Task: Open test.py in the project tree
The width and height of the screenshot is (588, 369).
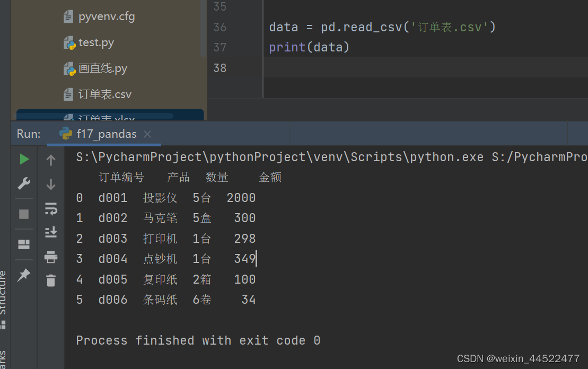Action: click(x=96, y=42)
